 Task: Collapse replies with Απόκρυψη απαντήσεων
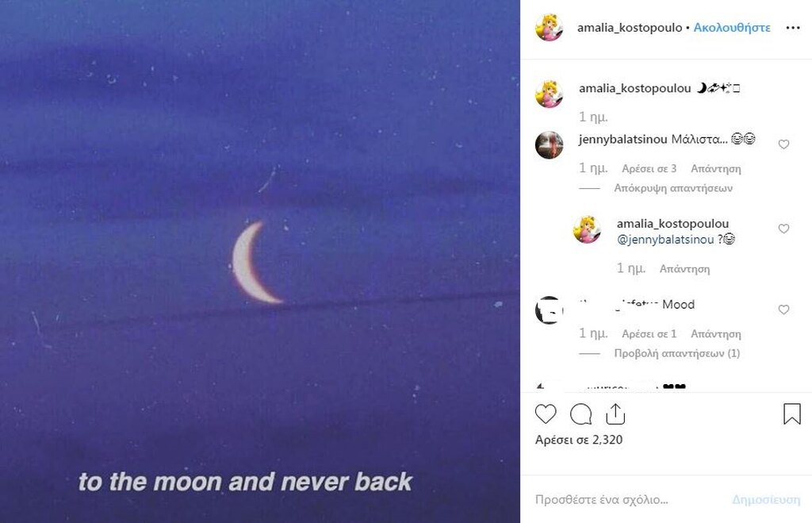tap(673, 187)
